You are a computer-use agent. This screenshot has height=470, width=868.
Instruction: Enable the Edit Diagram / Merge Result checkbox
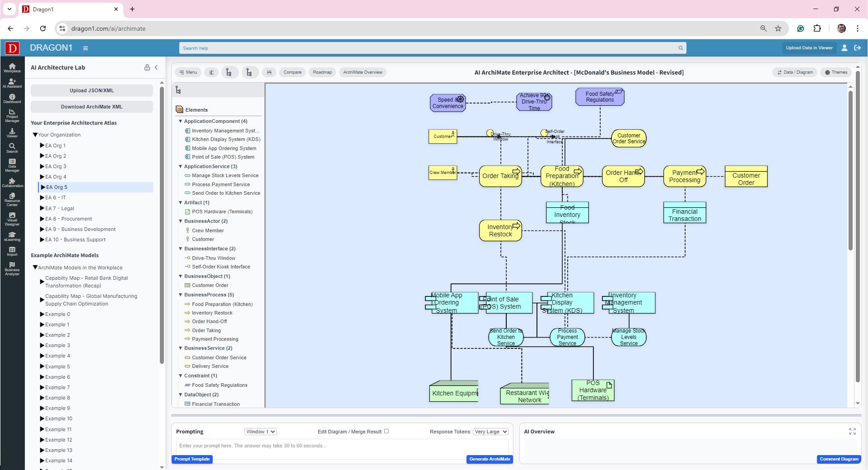coord(387,431)
